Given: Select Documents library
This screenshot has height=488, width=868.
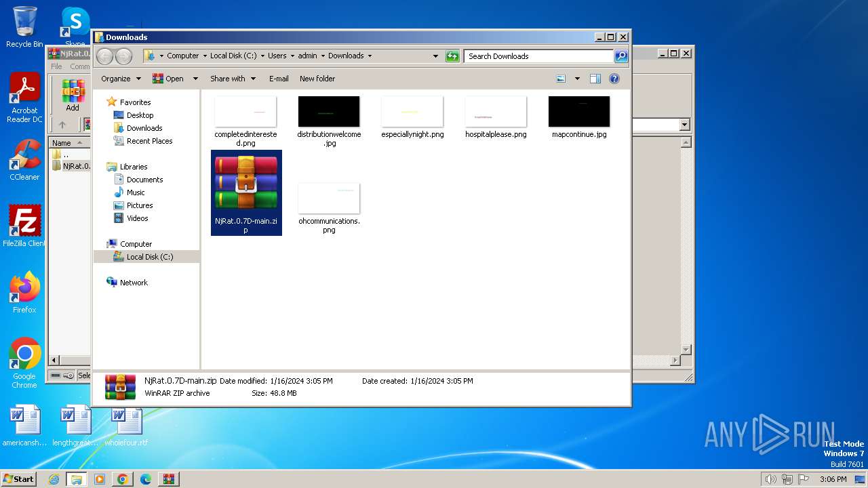Looking at the screenshot, I should point(144,180).
